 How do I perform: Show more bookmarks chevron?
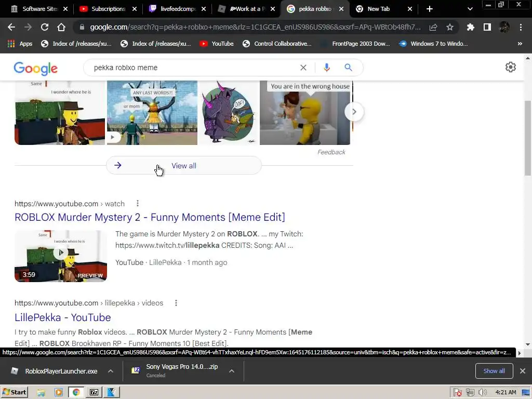pyautogui.click(x=520, y=44)
